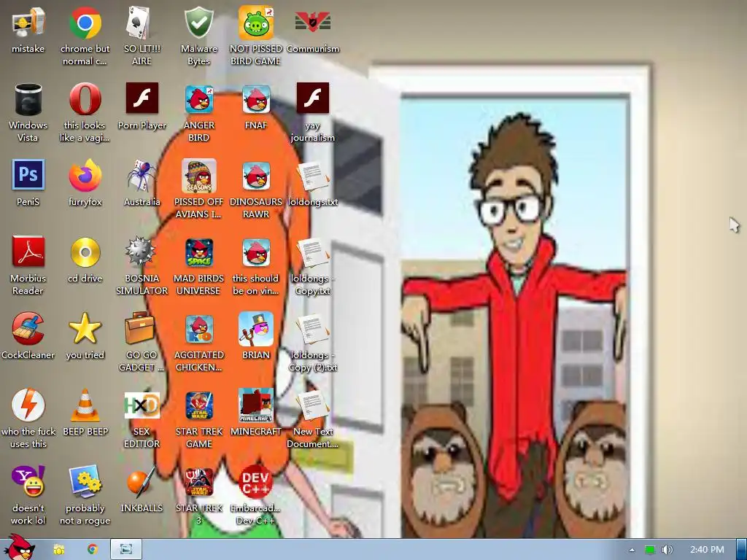Open the 'New Text Document' file
Viewport: 747px width, 560px height.
coord(312,406)
